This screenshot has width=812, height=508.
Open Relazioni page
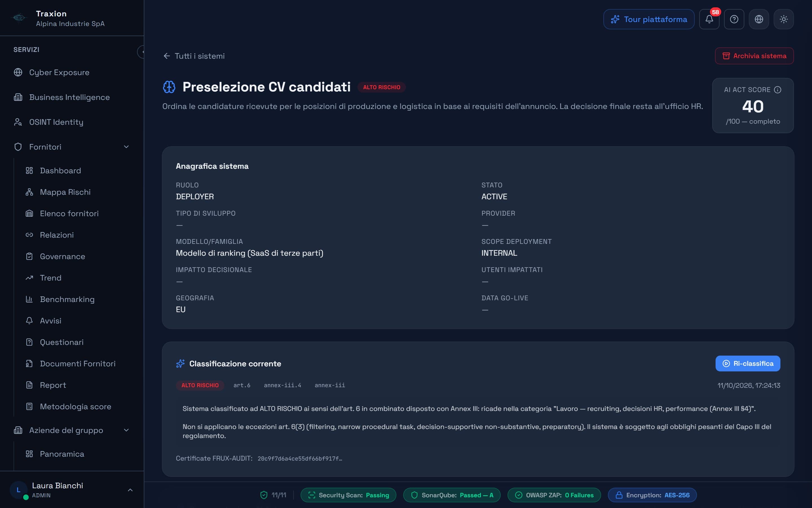tap(77, 235)
